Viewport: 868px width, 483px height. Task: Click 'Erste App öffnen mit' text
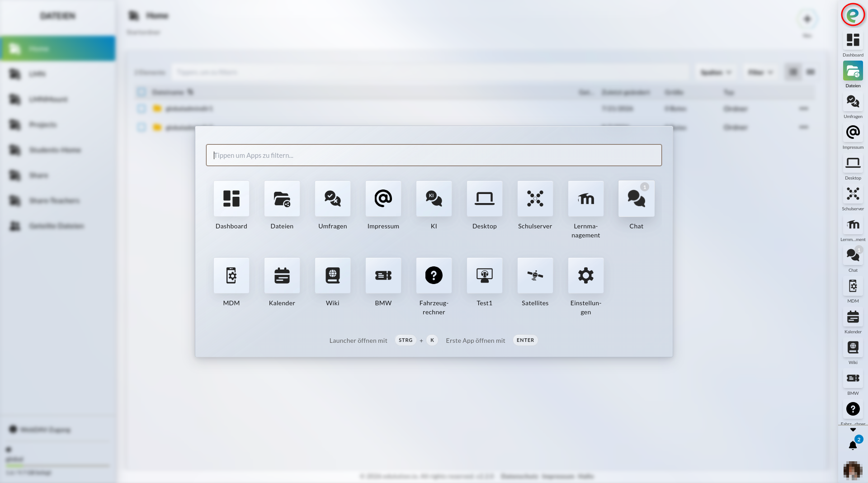pos(476,341)
